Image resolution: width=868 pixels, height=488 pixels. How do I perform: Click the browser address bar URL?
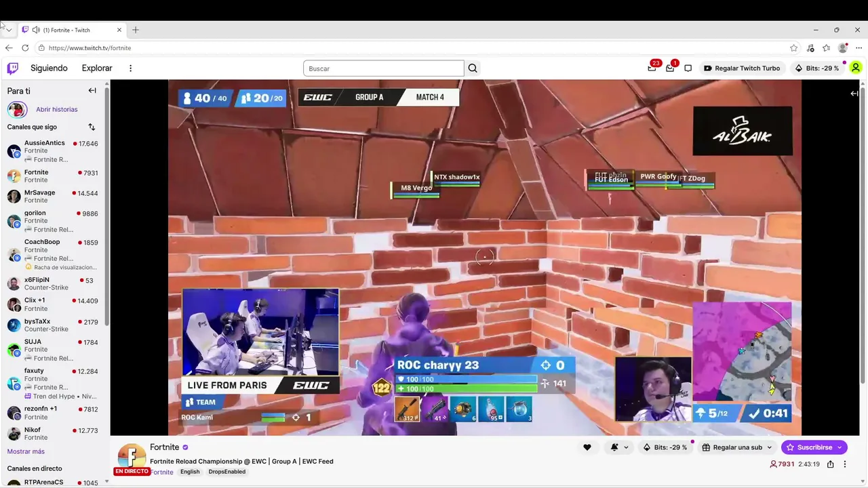pos(90,48)
